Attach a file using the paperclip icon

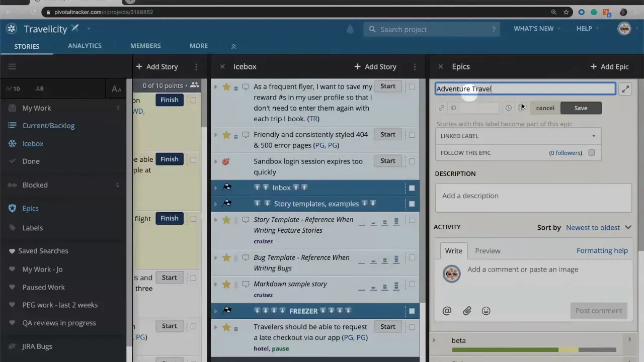point(466,311)
